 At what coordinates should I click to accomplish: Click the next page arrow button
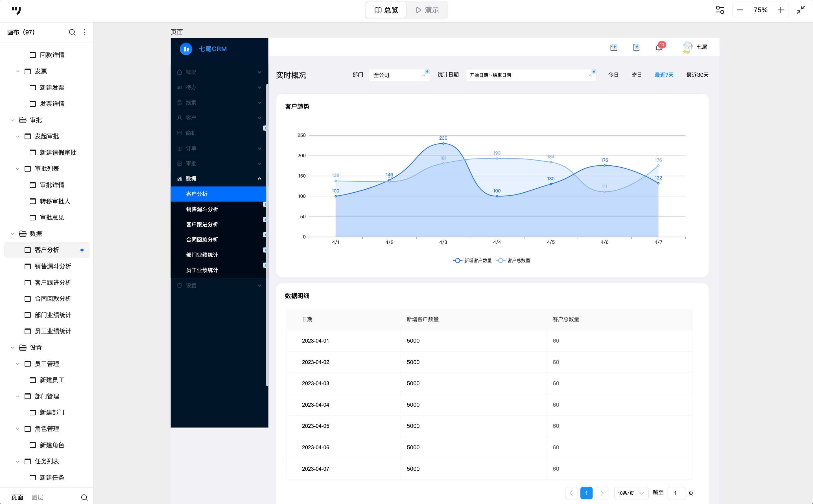[602, 493]
